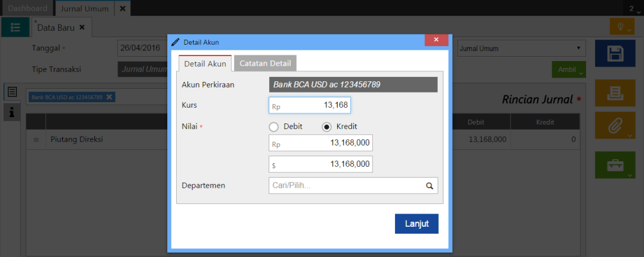Open the teal list menu icon

click(15, 27)
